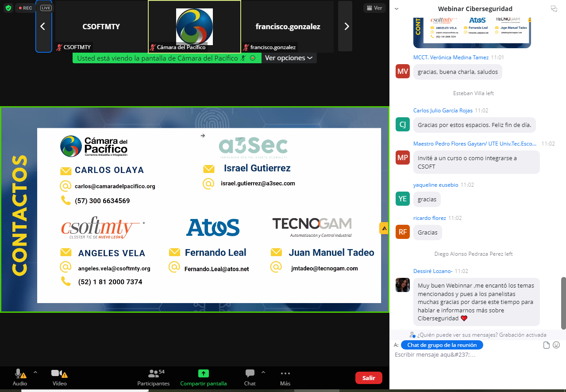This screenshot has width=566, height=392.
Task: Select the CSOFTMTY participant video tile
Action: [x=101, y=27]
